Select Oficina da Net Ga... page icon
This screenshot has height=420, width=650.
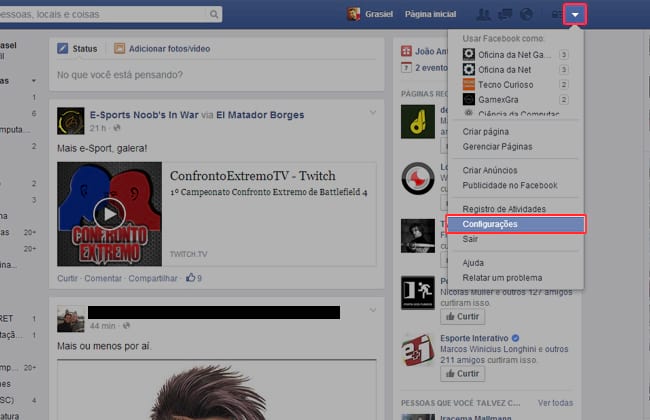click(x=468, y=54)
